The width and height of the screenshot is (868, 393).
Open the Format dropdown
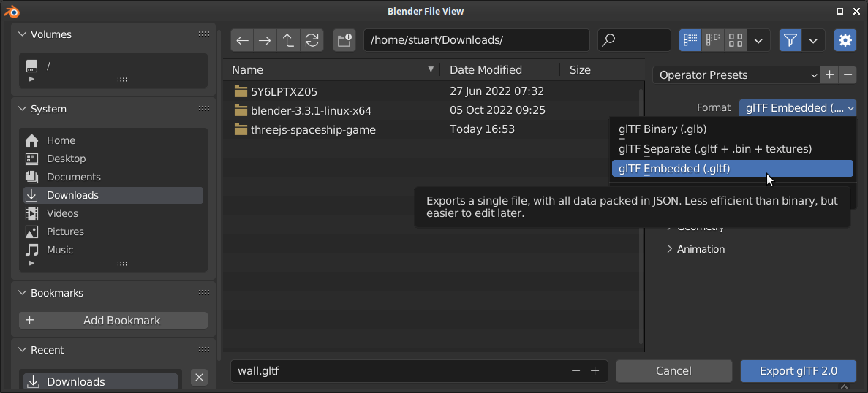798,108
